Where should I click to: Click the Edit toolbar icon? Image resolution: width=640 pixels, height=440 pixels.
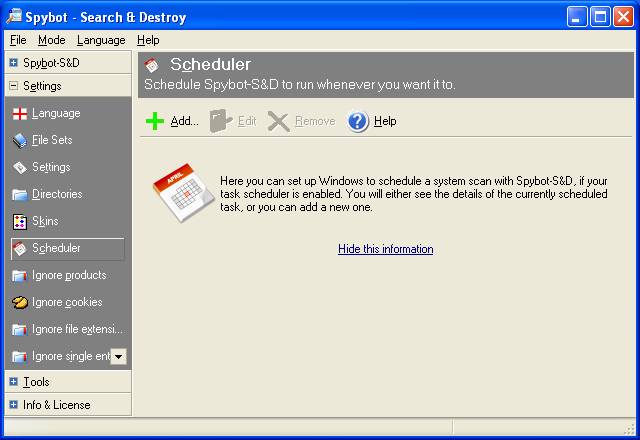[221, 121]
